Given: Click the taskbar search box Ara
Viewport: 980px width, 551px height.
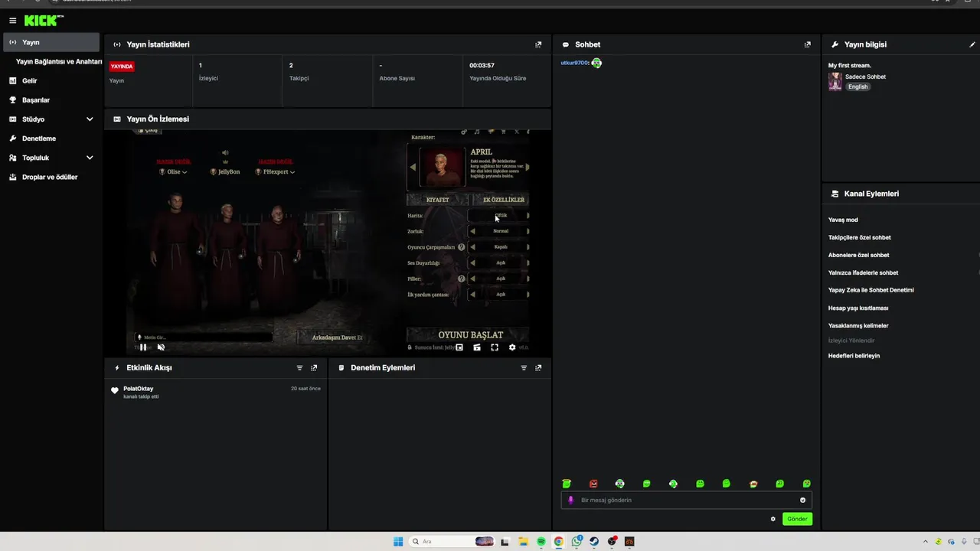Looking at the screenshot, I should tap(452, 542).
